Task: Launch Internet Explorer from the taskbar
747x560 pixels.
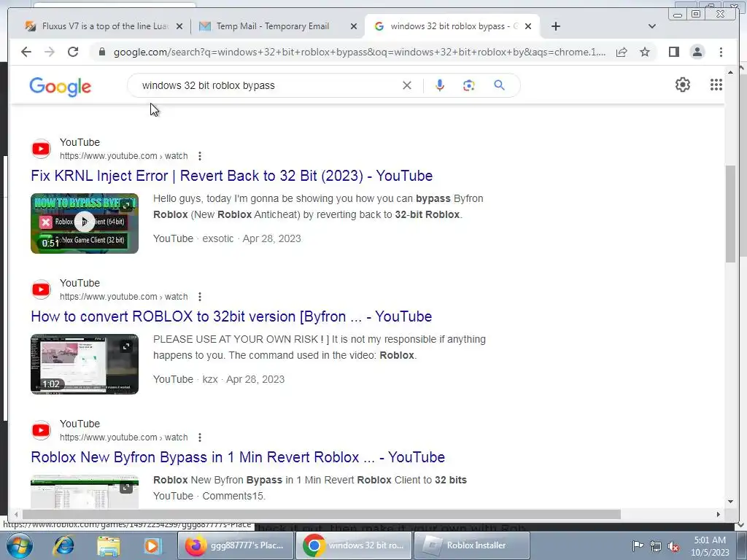Action: (63, 545)
